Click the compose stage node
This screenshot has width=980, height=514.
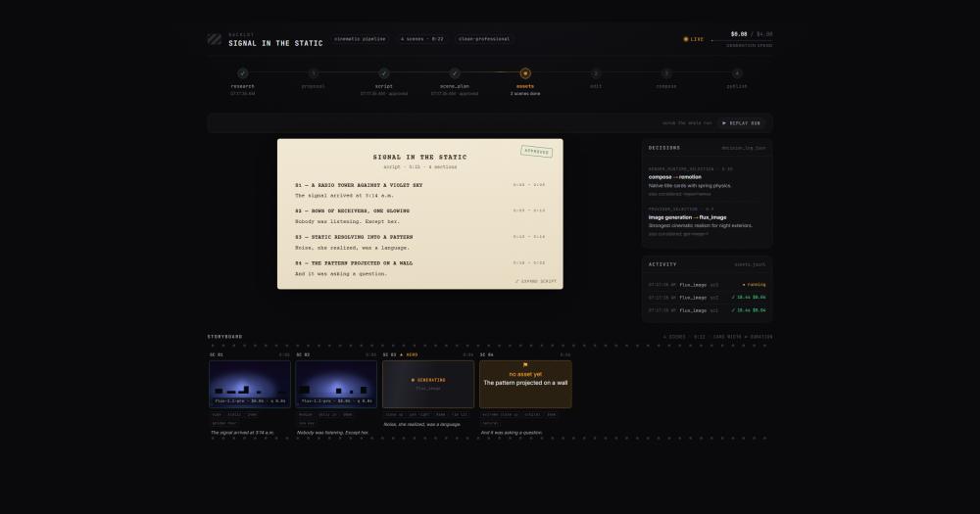click(x=666, y=73)
